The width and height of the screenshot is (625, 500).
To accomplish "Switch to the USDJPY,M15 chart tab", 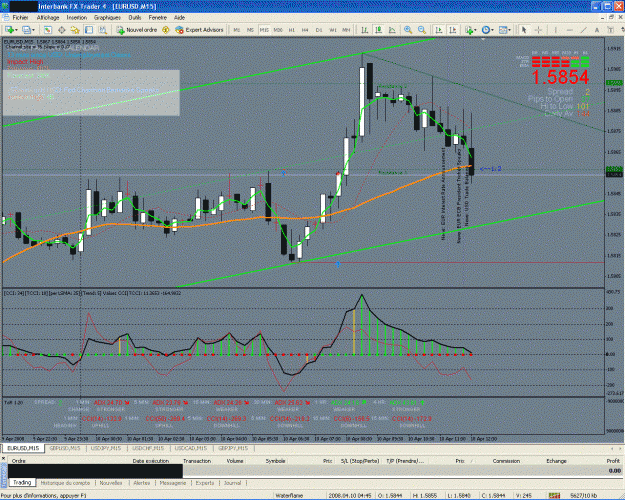I will click(x=106, y=448).
